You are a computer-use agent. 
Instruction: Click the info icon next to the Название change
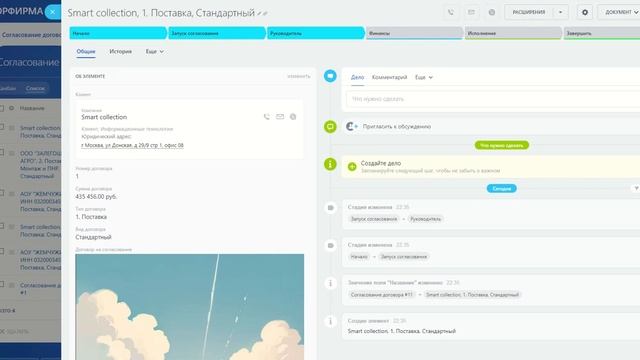pyautogui.click(x=331, y=283)
